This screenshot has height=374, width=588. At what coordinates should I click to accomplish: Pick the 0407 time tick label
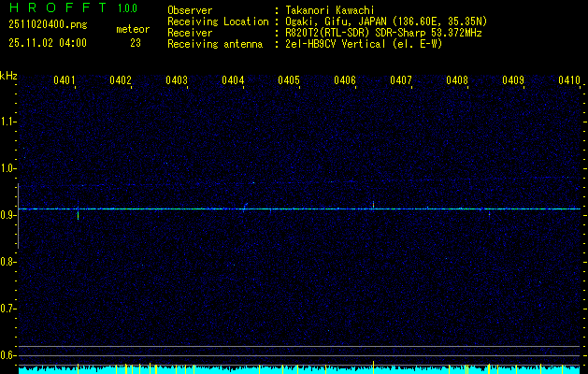tap(401, 80)
